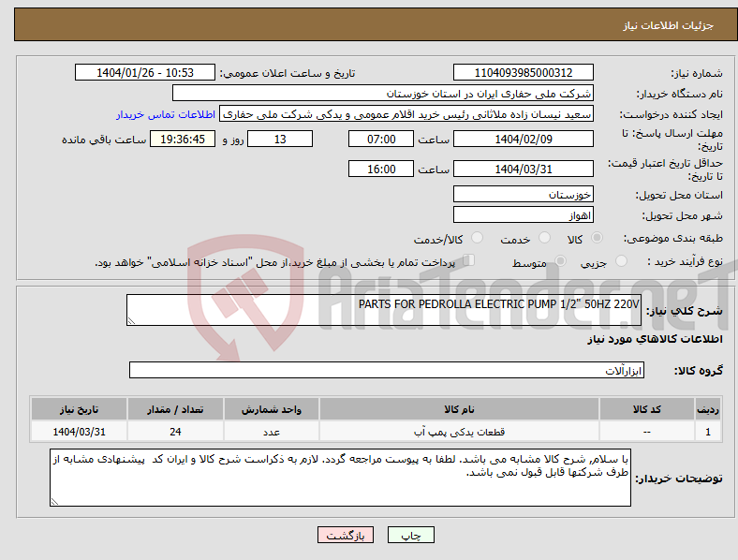Click the PARTS FOR PEDROLLA general description box
This screenshot has height=560, width=738.
[384, 310]
